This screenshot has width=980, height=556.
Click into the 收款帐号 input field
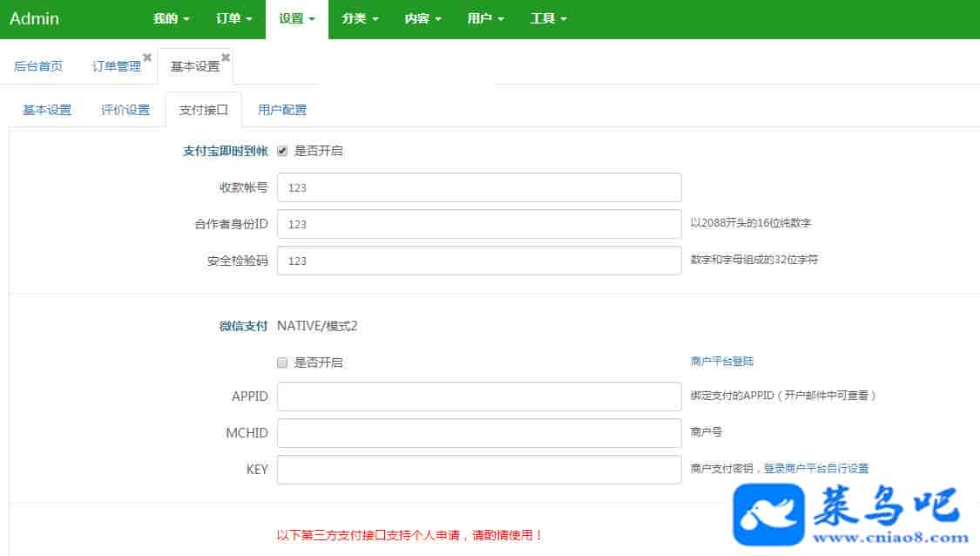coord(478,187)
